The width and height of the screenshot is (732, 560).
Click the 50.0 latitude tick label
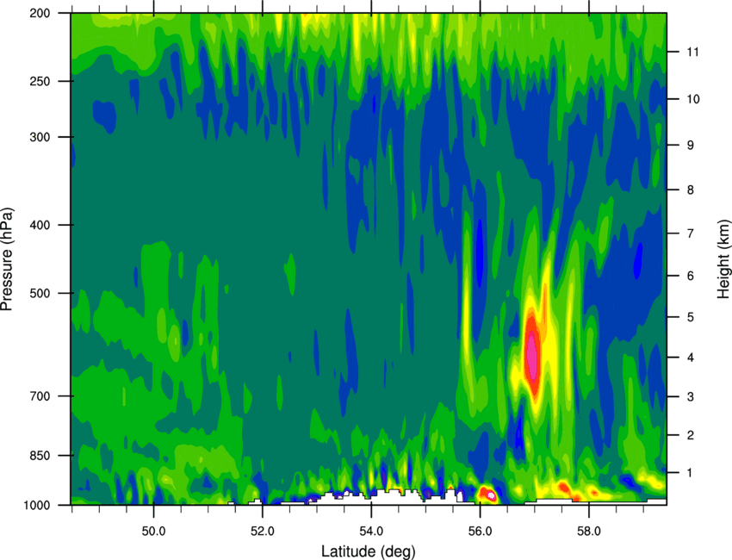pyautogui.click(x=153, y=532)
